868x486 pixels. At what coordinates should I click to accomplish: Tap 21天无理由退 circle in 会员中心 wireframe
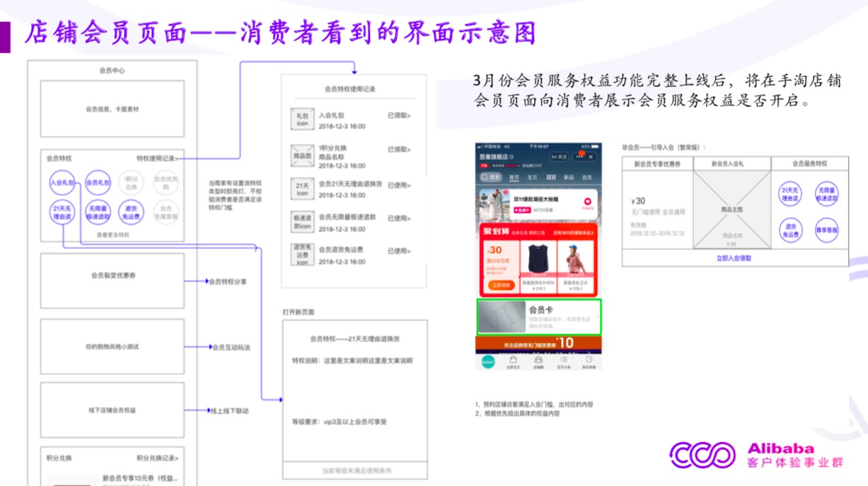point(62,212)
